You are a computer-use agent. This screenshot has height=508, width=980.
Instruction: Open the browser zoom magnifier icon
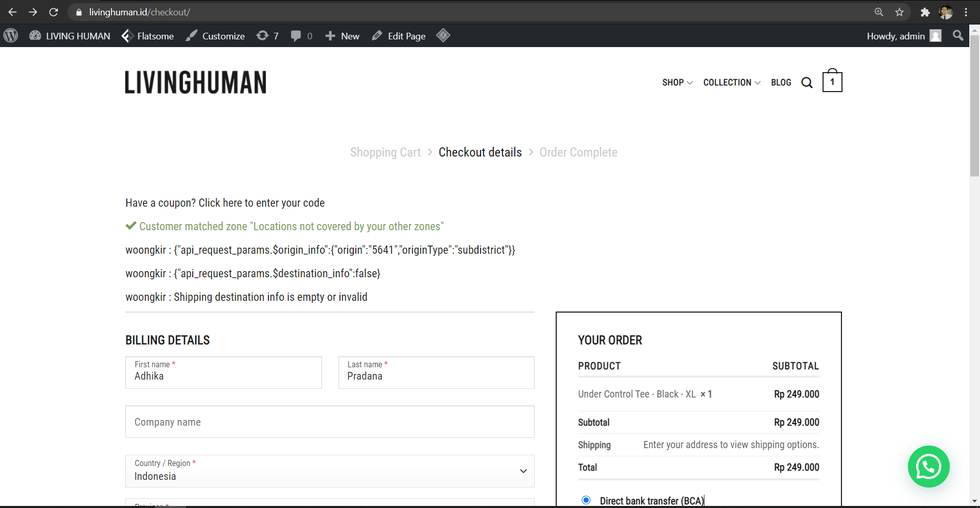click(879, 12)
